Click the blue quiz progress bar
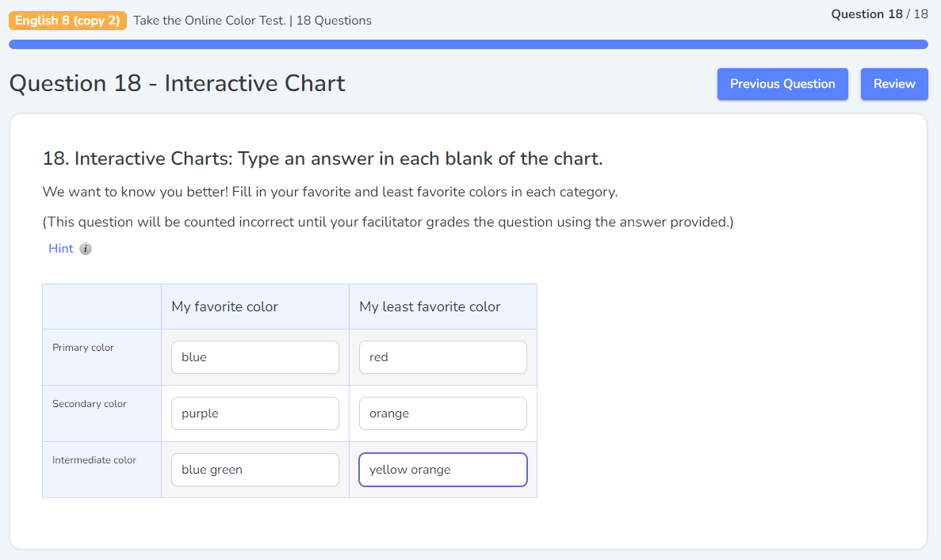Viewport: 941px width, 560px height. pos(468,44)
